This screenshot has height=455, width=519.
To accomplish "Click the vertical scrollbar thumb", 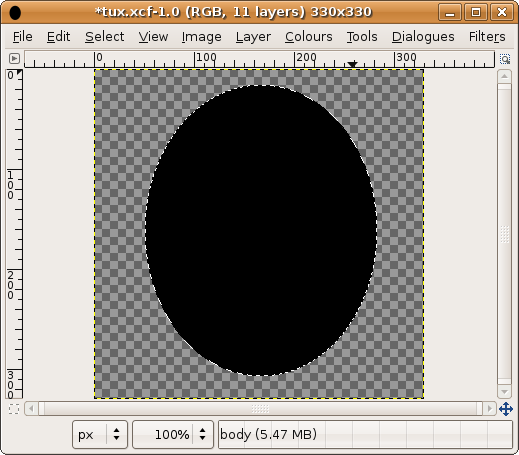I will pyautogui.click(x=504, y=234).
